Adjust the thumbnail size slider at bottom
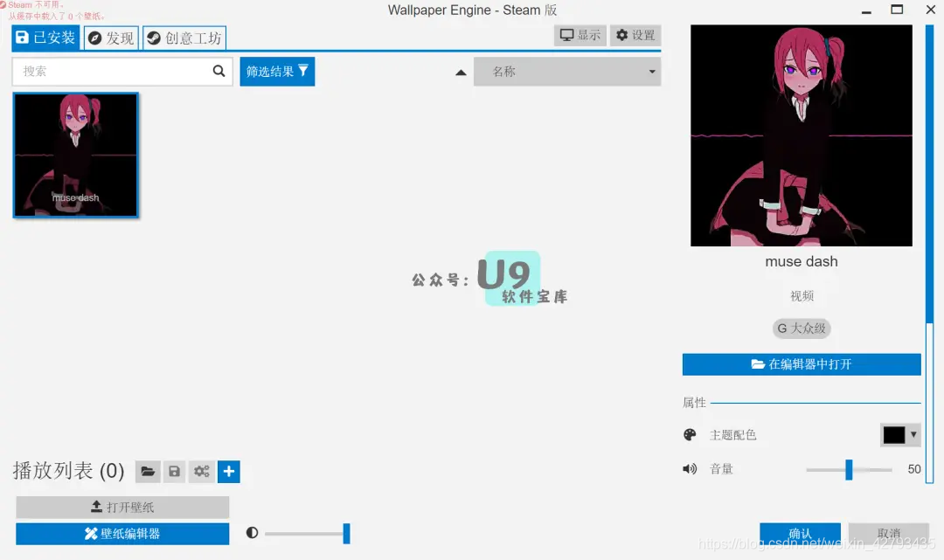 point(307,533)
